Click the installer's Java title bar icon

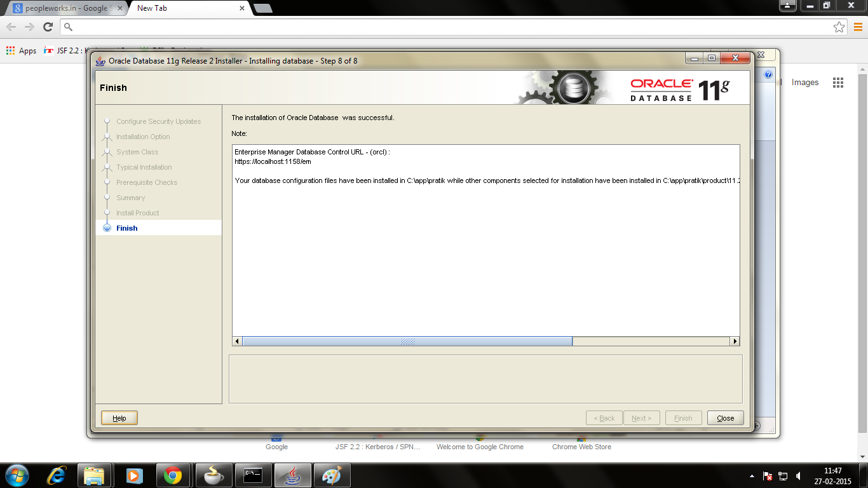(x=100, y=61)
